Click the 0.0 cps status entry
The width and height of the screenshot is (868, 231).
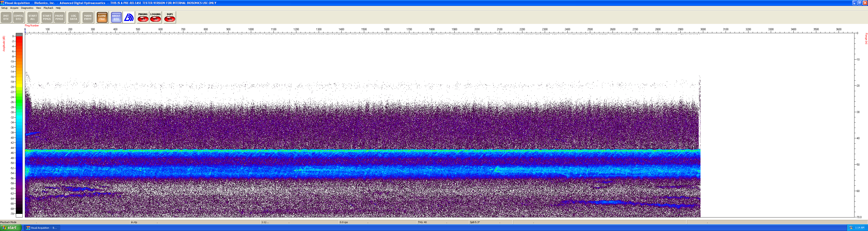pyautogui.click(x=344, y=222)
